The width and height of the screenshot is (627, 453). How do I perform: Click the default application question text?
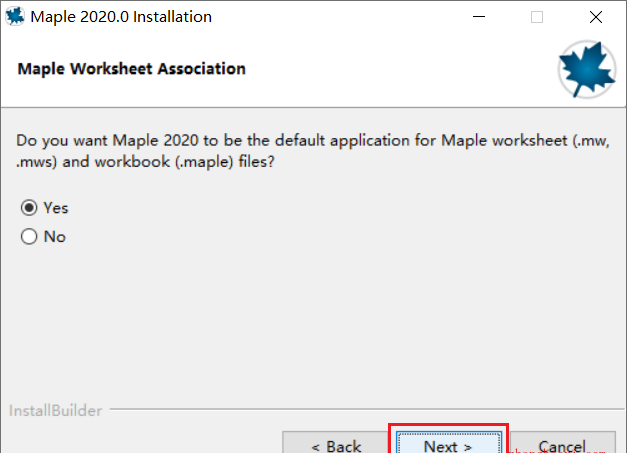pos(313,151)
